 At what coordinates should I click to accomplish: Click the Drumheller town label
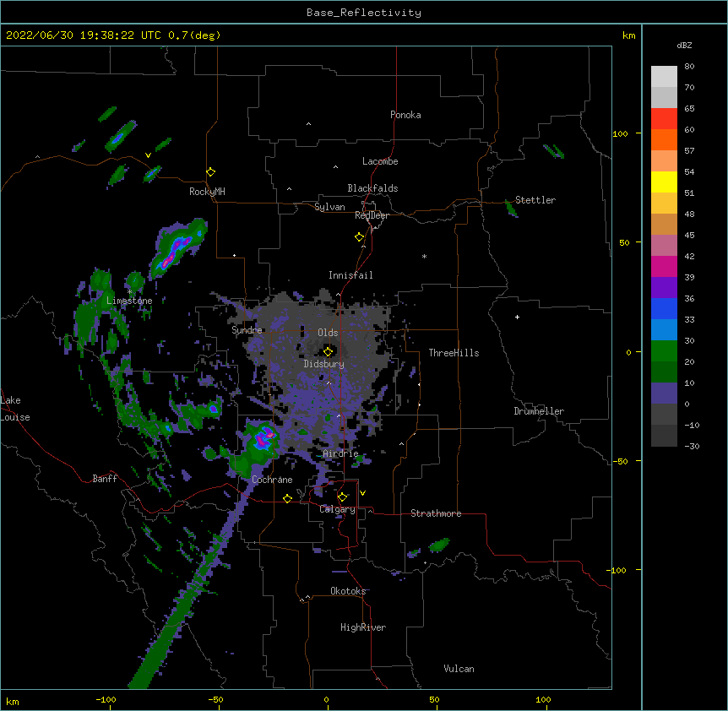[539, 411]
